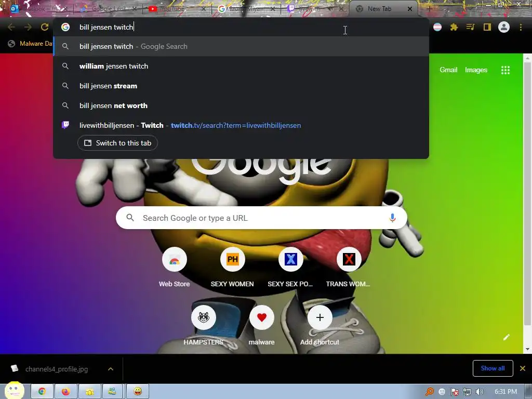Image resolution: width=532 pixels, height=399 pixels.
Task: Open the Images link
Action: pyautogui.click(x=476, y=70)
